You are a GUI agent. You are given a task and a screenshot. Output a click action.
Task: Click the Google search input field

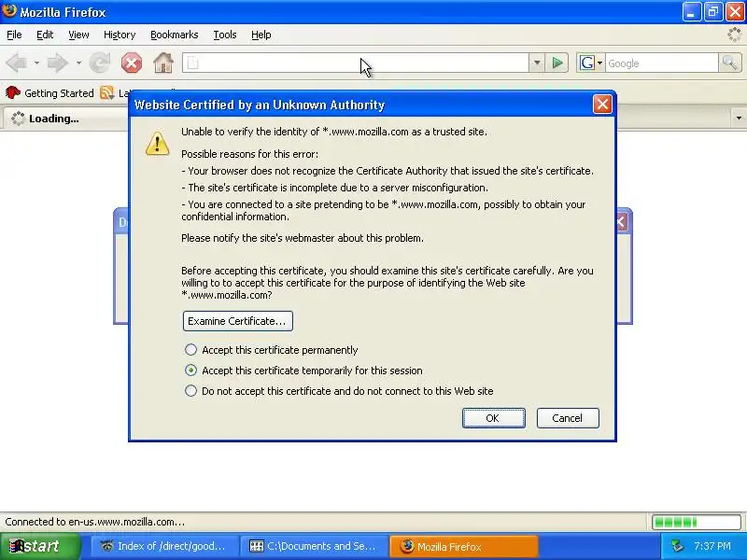661,63
